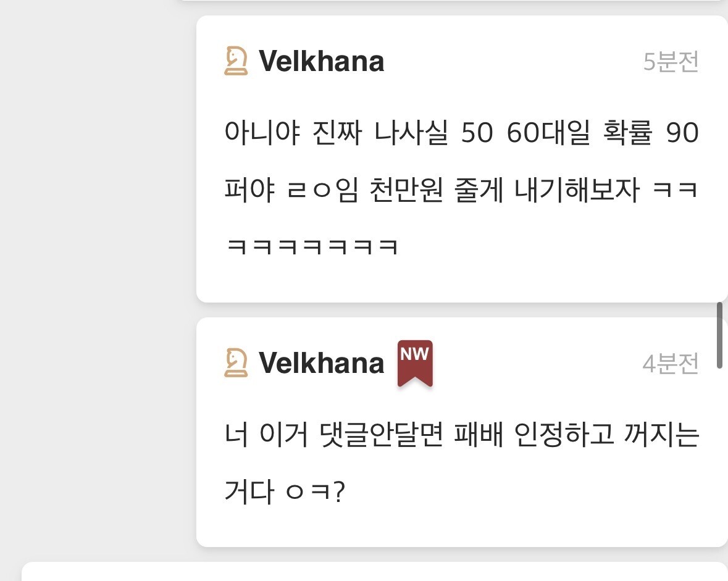The height and width of the screenshot is (581, 728).
Task: Click the number 90 ending the first line
Action: 682,133
